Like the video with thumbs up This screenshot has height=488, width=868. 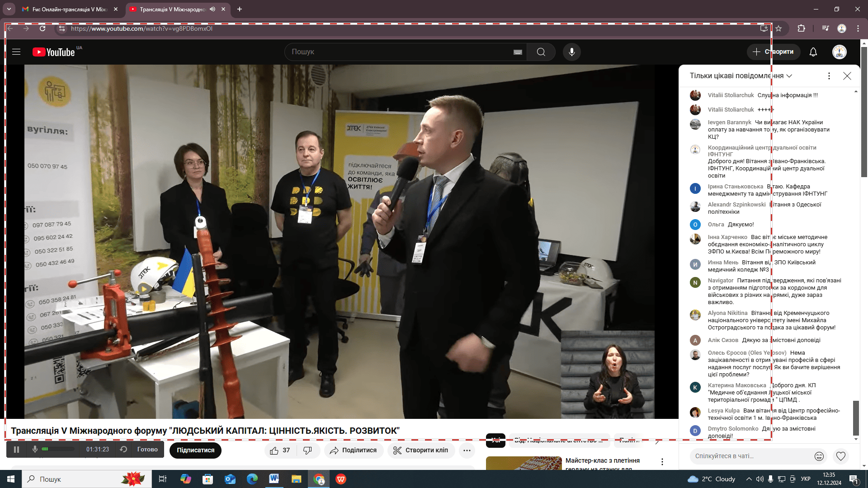pos(274,450)
